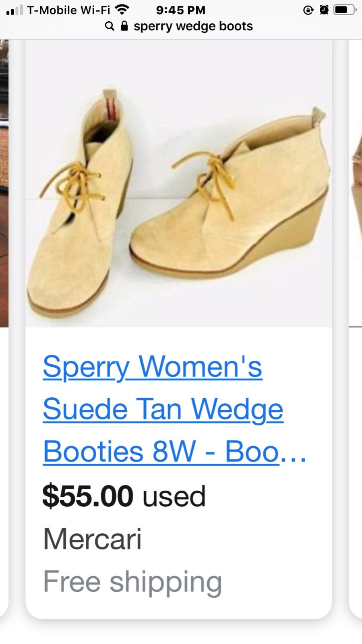Tap the padlock secure-site icon

coord(124,26)
